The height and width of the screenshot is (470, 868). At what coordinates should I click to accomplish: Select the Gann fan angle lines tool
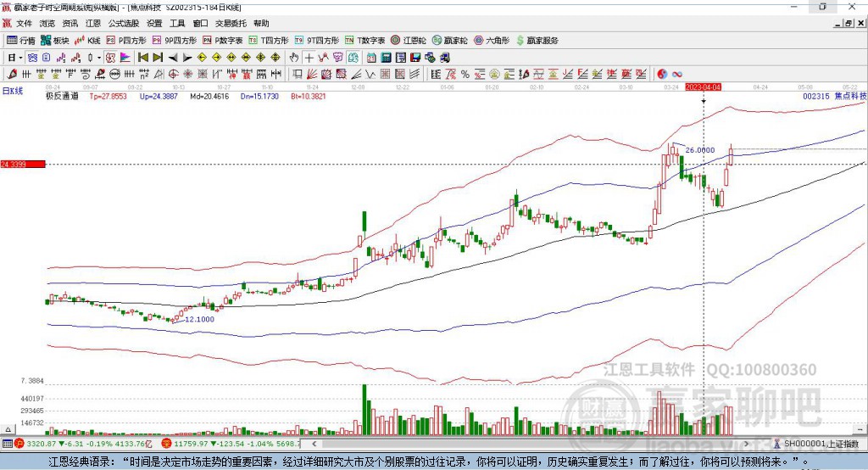pyautogui.click(x=311, y=75)
